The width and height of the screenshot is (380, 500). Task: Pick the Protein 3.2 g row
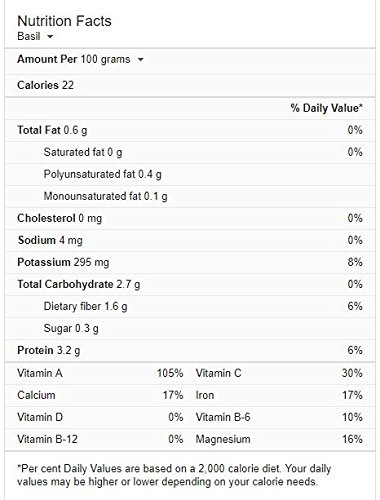pos(190,350)
